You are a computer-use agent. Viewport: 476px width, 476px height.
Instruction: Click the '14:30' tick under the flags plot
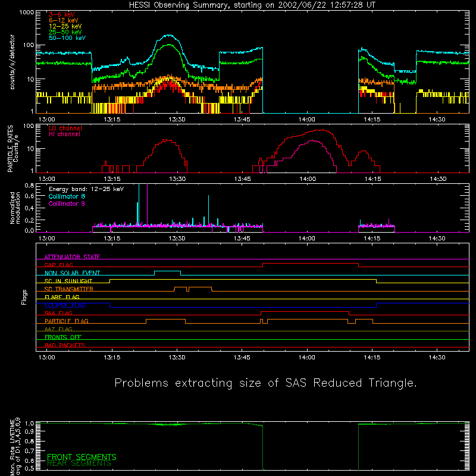(437, 358)
